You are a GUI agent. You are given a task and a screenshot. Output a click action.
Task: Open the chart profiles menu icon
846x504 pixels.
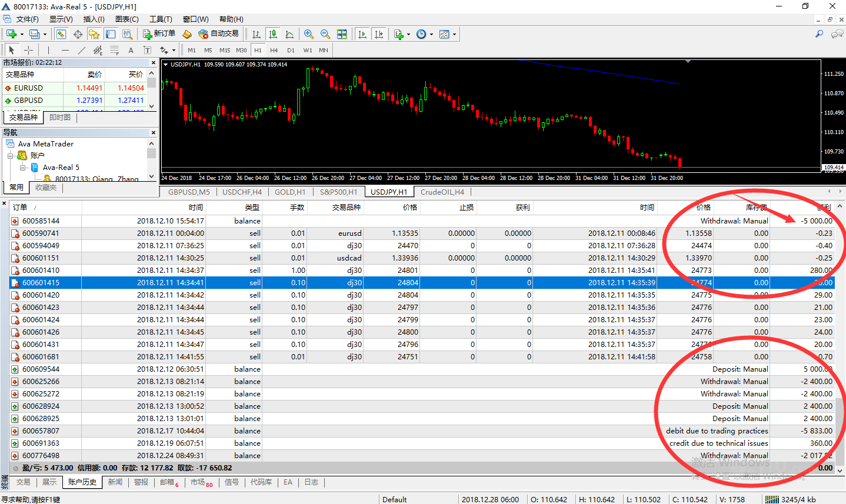34,34
